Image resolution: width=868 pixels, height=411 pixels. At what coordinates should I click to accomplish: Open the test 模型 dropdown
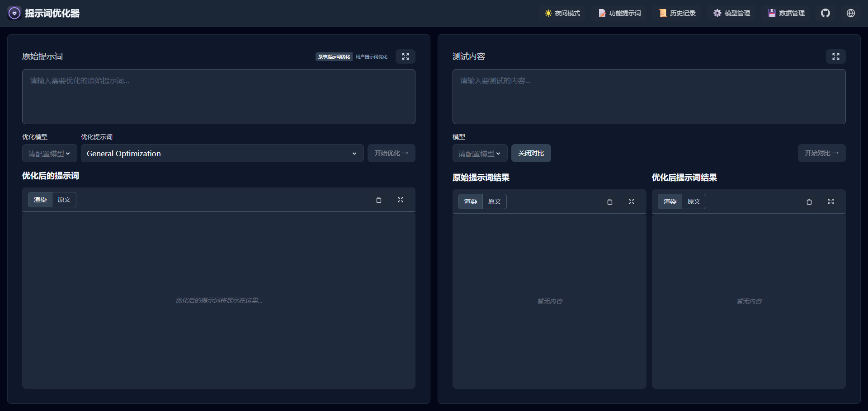coord(480,154)
